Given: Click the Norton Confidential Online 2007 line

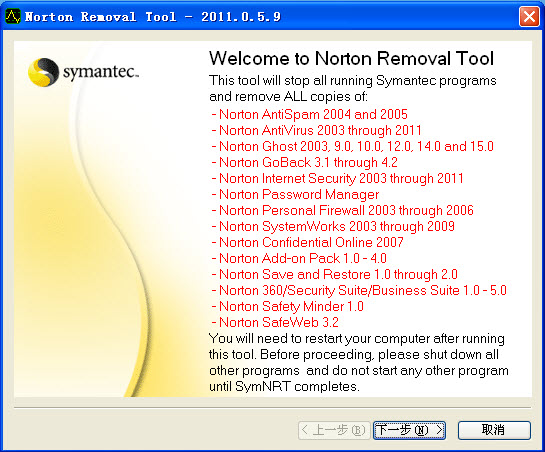Looking at the screenshot, I should coord(307,242).
